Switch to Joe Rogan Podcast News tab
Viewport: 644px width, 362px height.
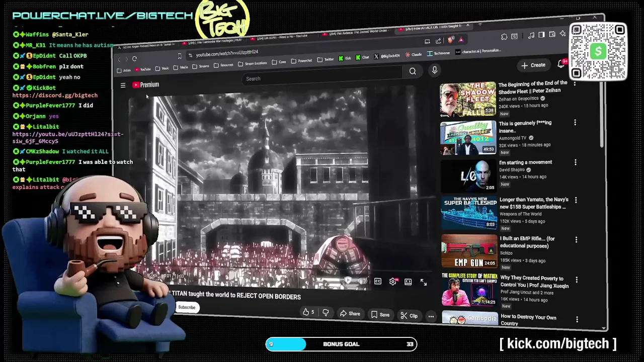pyautogui.click(x=146, y=45)
